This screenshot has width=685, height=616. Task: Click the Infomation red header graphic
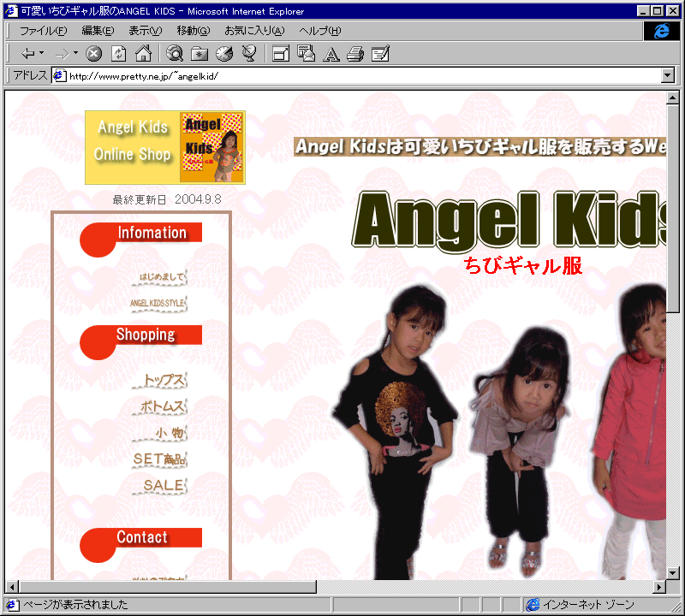pos(140,240)
